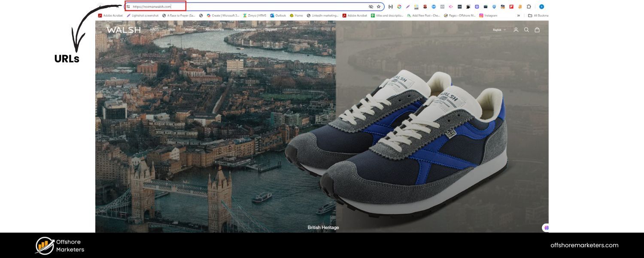Click the WALSH logo
Image resolution: width=644 pixels, height=258 pixels.
tap(124, 30)
